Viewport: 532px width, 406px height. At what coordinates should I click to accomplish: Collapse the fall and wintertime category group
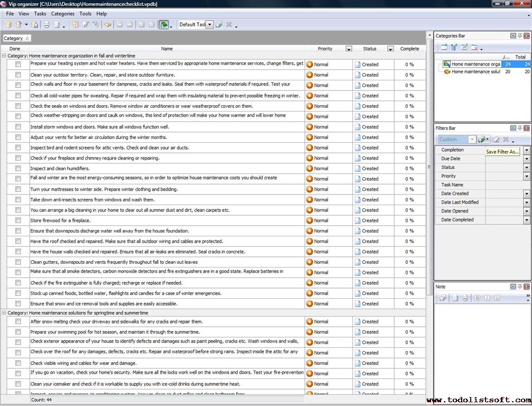click(x=4, y=56)
